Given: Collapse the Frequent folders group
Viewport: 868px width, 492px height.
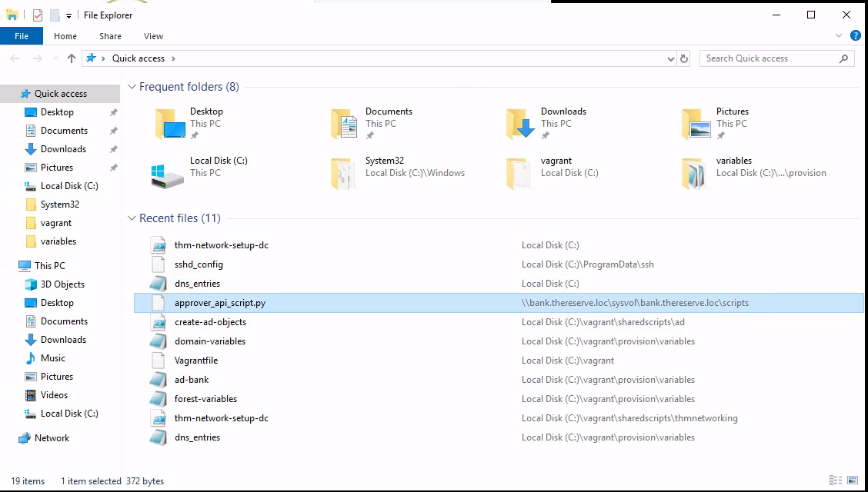Looking at the screenshot, I should (x=132, y=87).
